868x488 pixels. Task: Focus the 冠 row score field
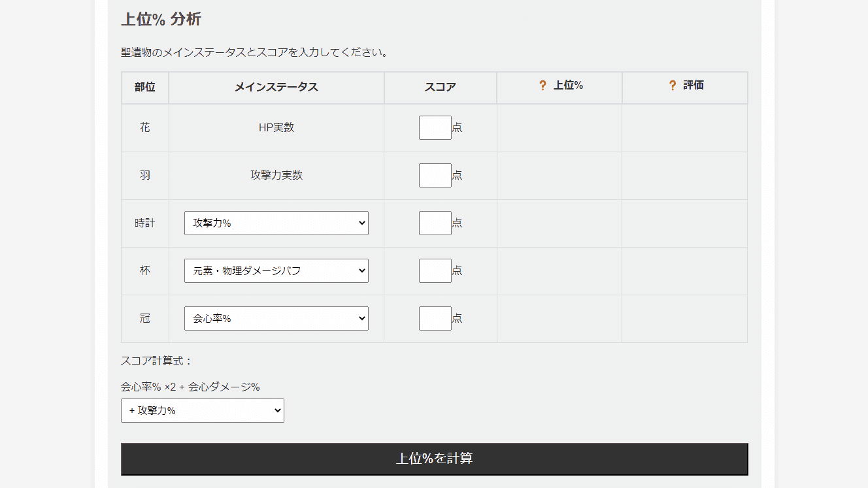pyautogui.click(x=435, y=318)
